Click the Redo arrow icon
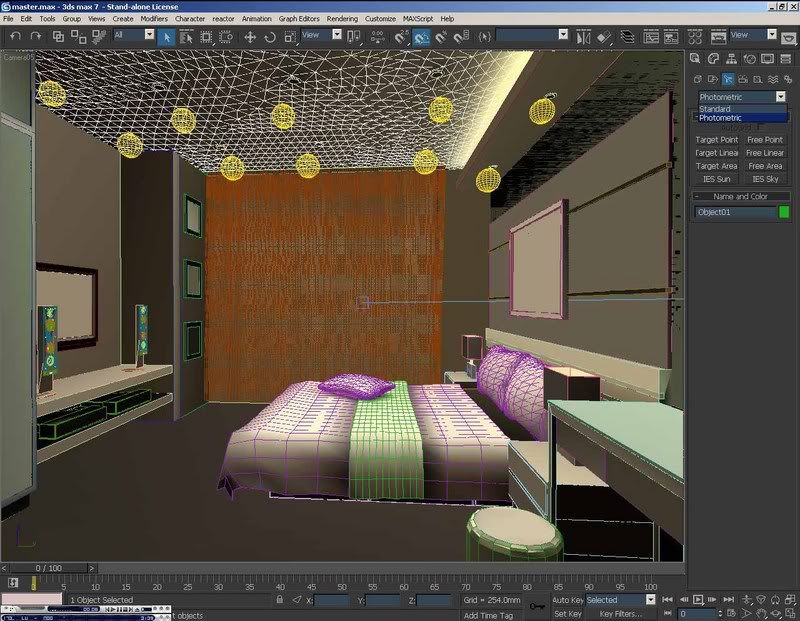This screenshot has width=800, height=621. 36,36
